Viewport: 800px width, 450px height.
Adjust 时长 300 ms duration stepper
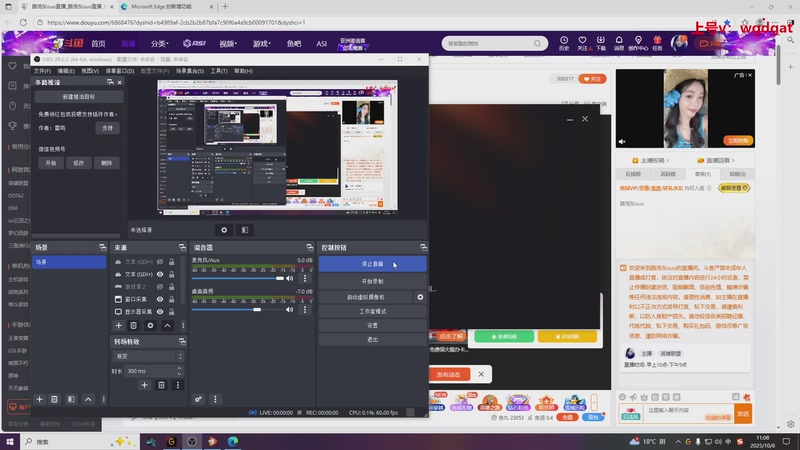179,371
